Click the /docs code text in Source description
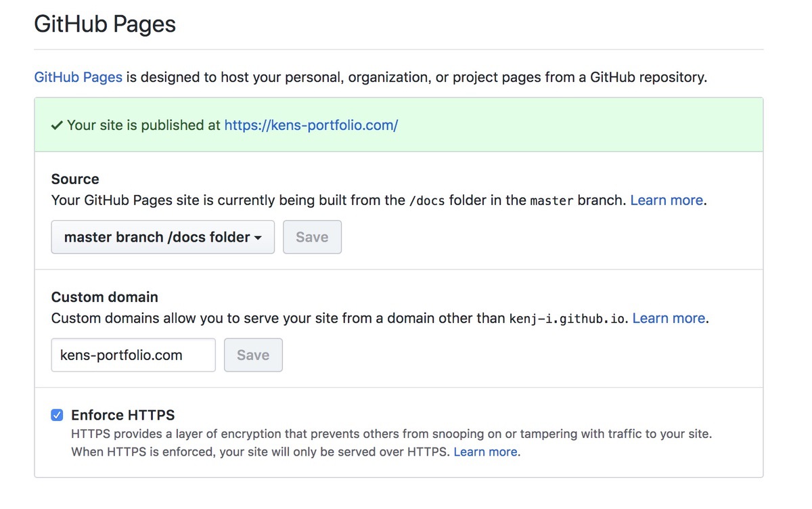Viewport: 812px width, 509px height. pos(427,201)
